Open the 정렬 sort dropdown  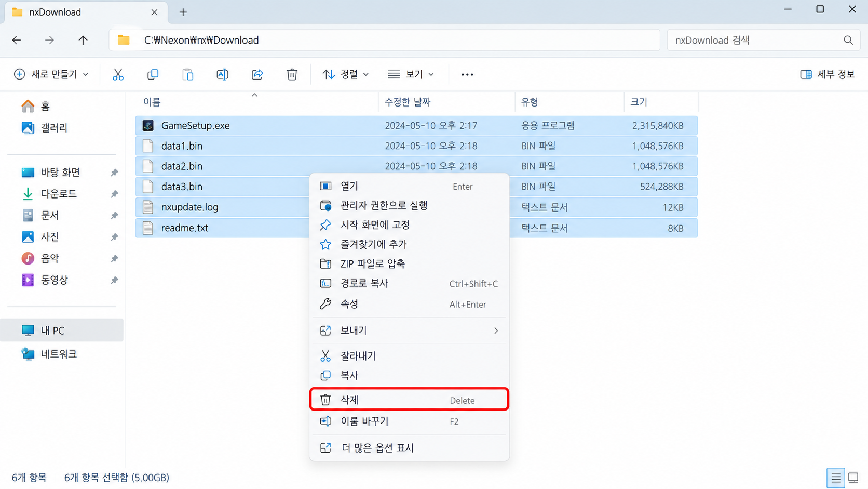pos(346,74)
